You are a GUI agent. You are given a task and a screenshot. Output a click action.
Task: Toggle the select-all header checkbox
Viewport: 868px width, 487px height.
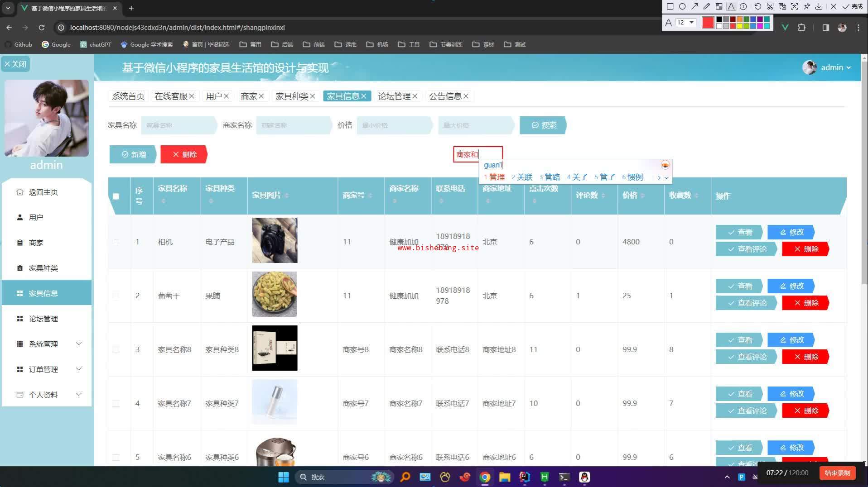(x=116, y=196)
